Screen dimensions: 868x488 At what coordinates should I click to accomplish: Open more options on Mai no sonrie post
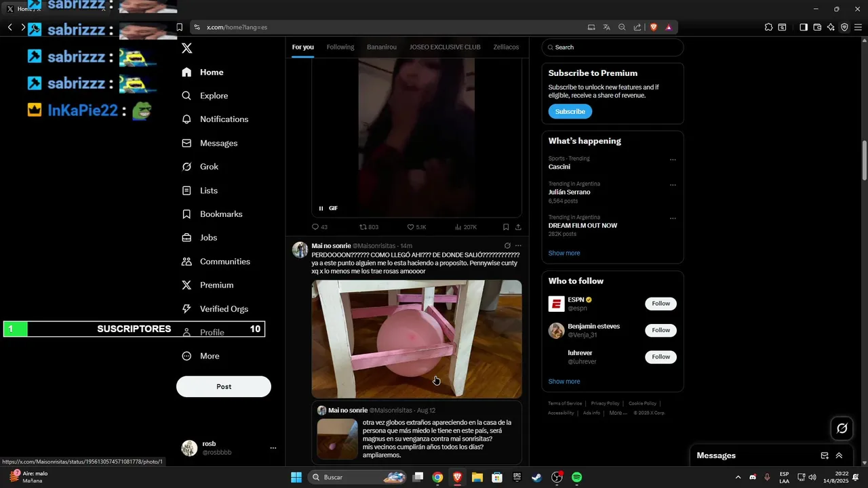pyautogui.click(x=518, y=246)
